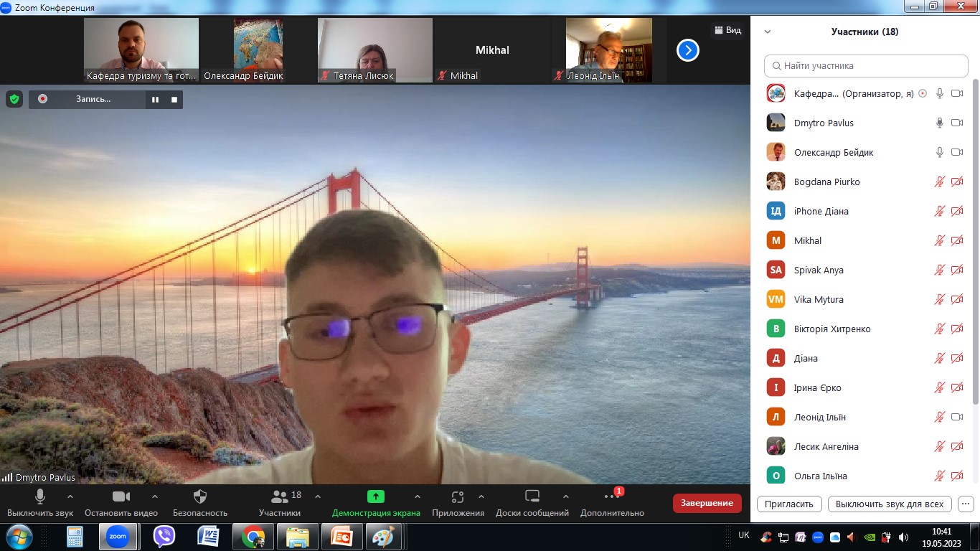Stop the meeting recording
The height and width of the screenshot is (551, 980).
point(174,100)
